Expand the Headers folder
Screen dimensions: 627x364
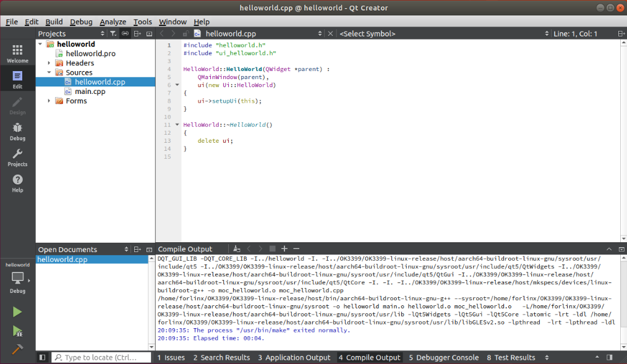pyautogui.click(x=49, y=63)
